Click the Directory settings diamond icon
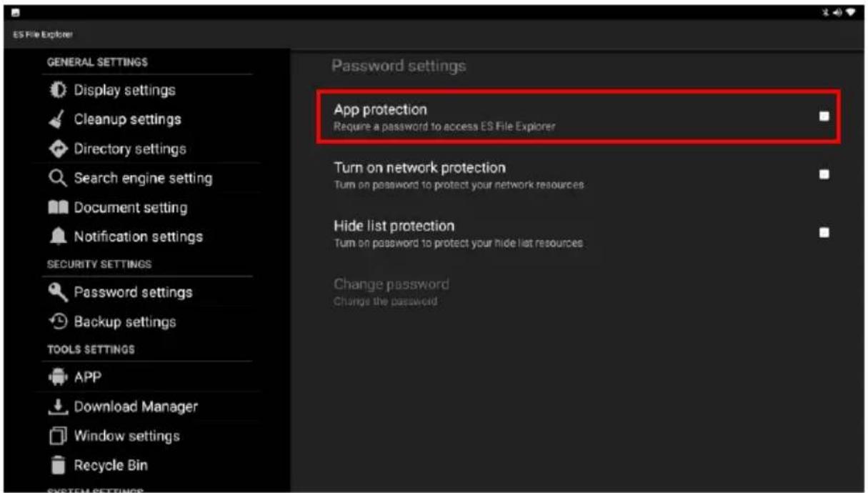This screenshot has width=868, height=493. click(x=58, y=149)
